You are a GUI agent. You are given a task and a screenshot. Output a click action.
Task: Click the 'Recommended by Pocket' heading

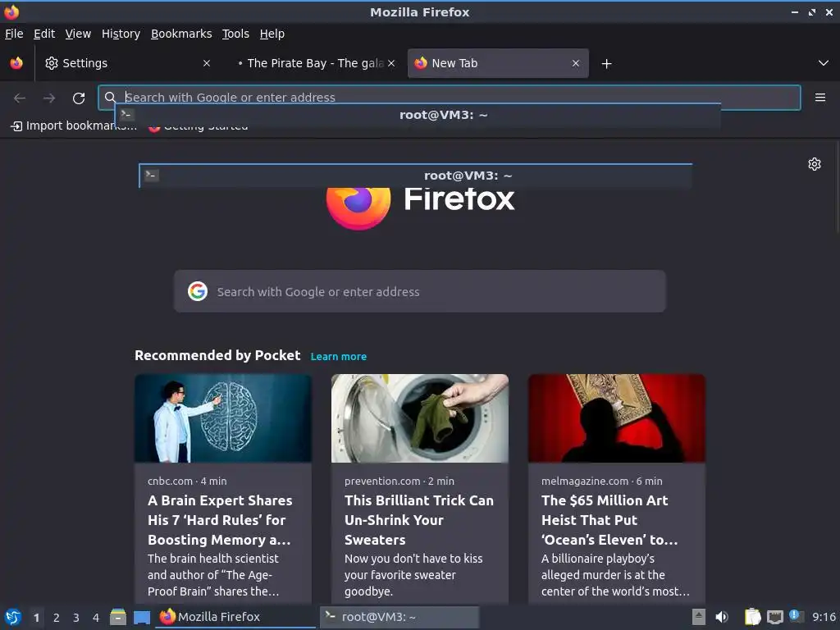tap(217, 356)
